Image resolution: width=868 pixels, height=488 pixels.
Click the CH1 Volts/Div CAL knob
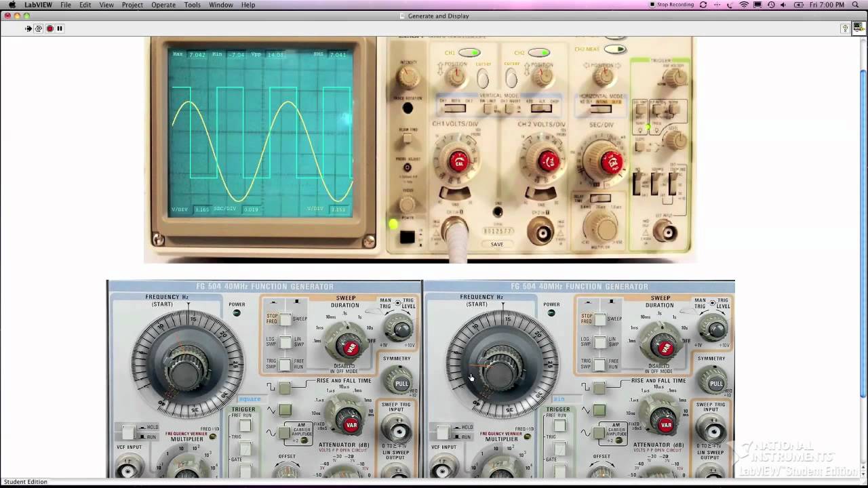pyautogui.click(x=458, y=162)
